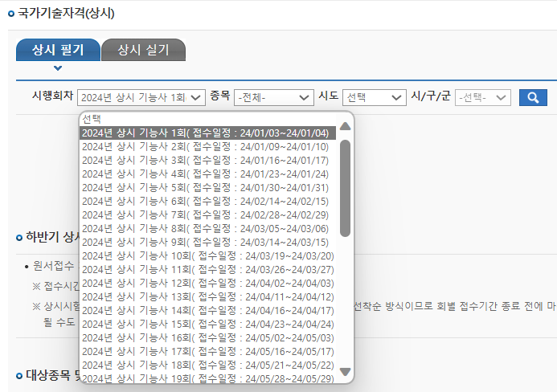Switch to the 상시 필기 tab
557x392 pixels.
(x=58, y=50)
